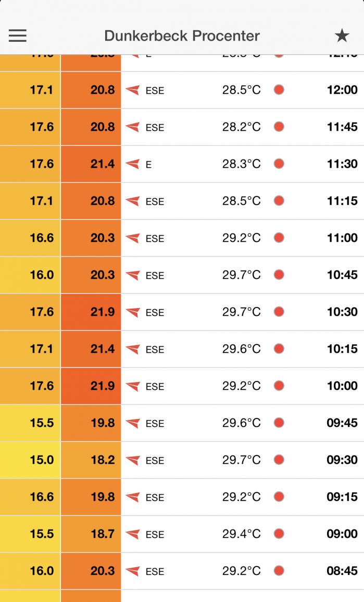Select the 11:15 time entry
The height and width of the screenshot is (602, 364).
pyautogui.click(x=342, y=201)
